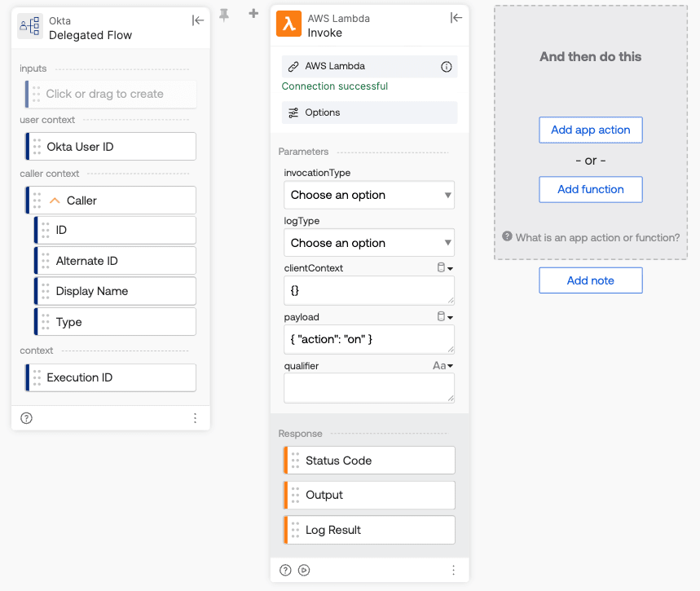Change clientContext field type dropdown

coord(445,267)
